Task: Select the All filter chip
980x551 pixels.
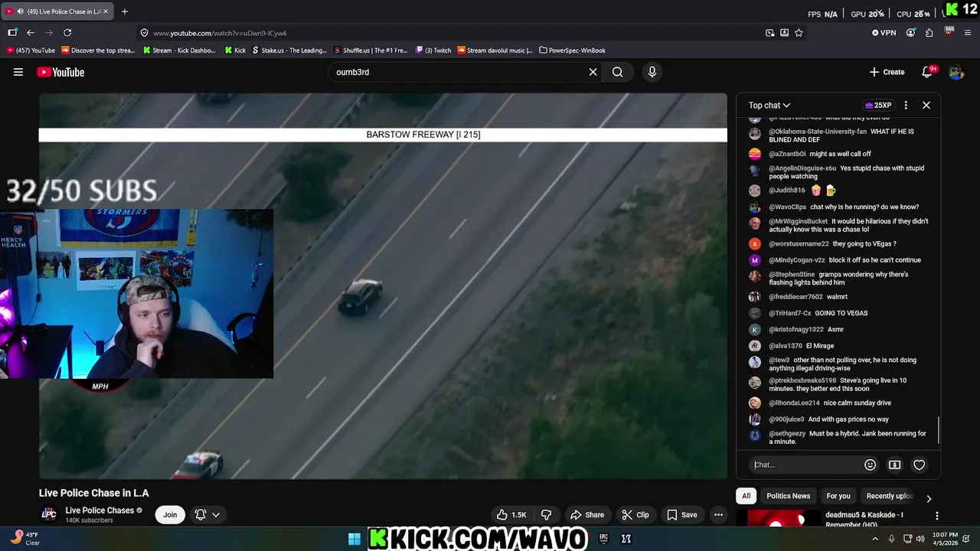Action: point(746,496)
